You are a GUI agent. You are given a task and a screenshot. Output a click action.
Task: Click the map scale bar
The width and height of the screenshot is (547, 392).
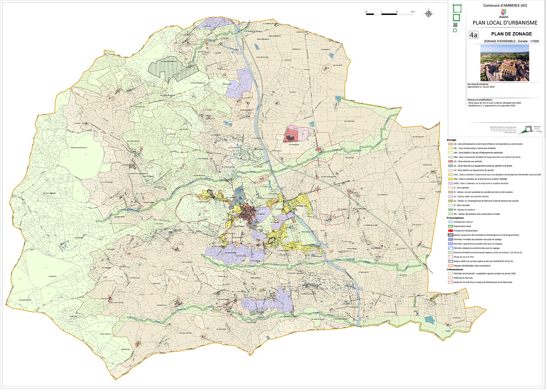(x=389, y=14)
